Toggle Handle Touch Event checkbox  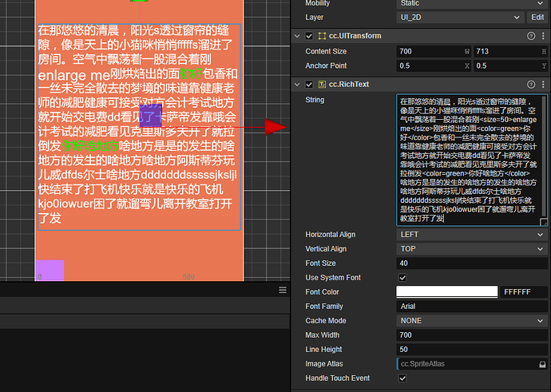(x=402, y=378)
